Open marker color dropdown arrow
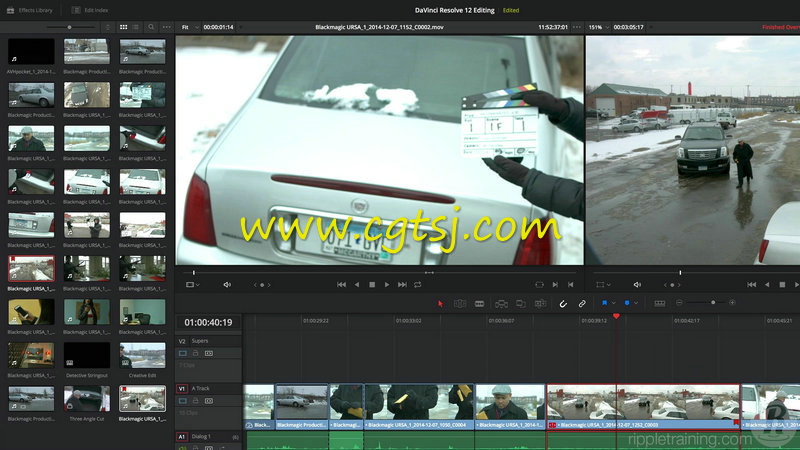800x450 pixels. coord(636,303)
